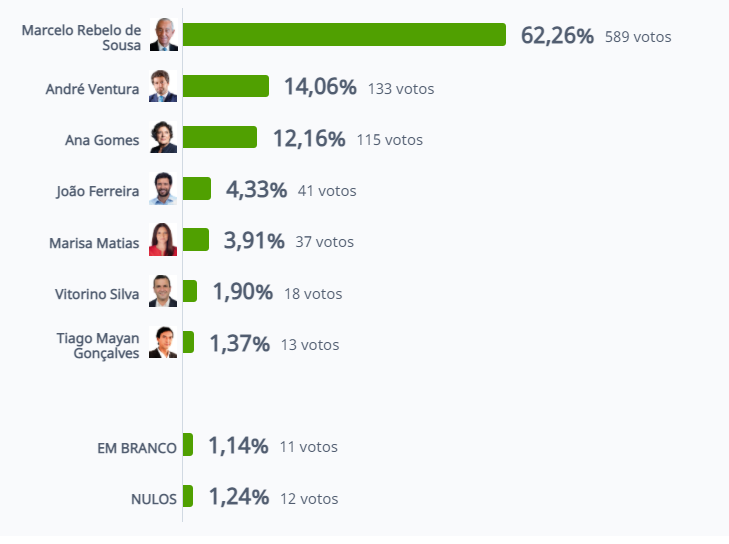Click Vitorino Silva's portrait photo

click(163, 291)
